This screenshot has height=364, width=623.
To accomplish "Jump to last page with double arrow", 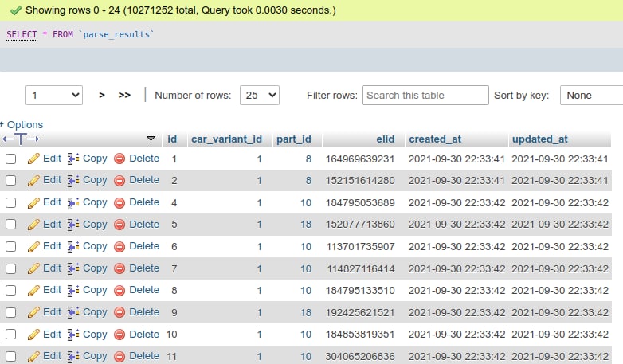I will point(124,95).
